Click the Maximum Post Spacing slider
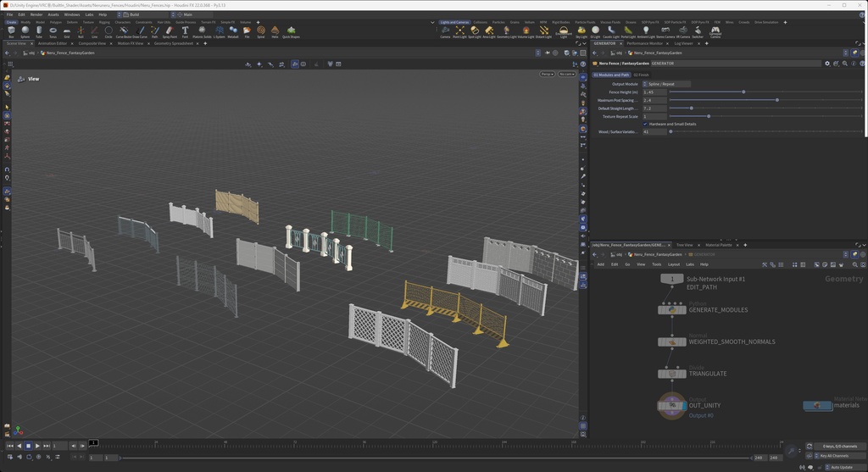Screen dimensions: 868x472 pyautogui.click(x=765, y=100)
